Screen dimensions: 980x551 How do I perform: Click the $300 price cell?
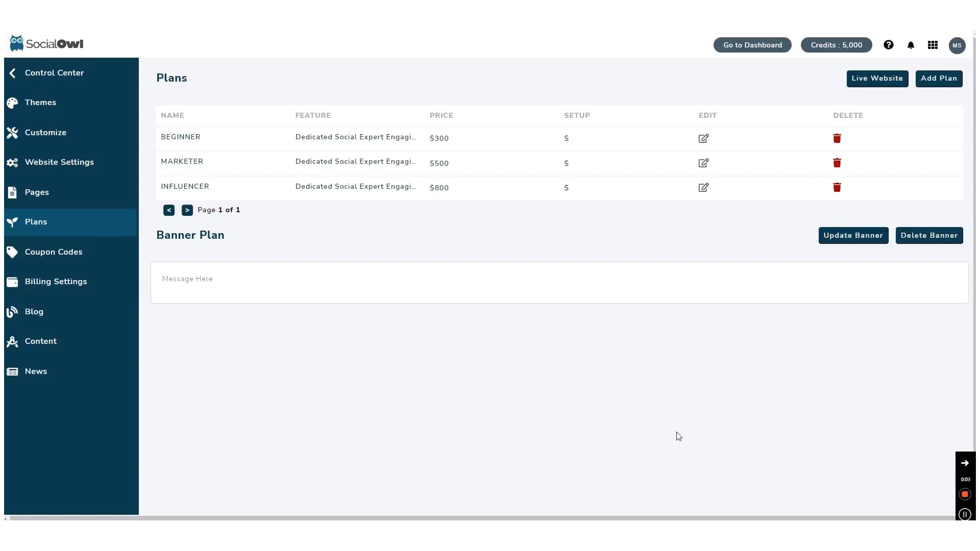point(439,138)
